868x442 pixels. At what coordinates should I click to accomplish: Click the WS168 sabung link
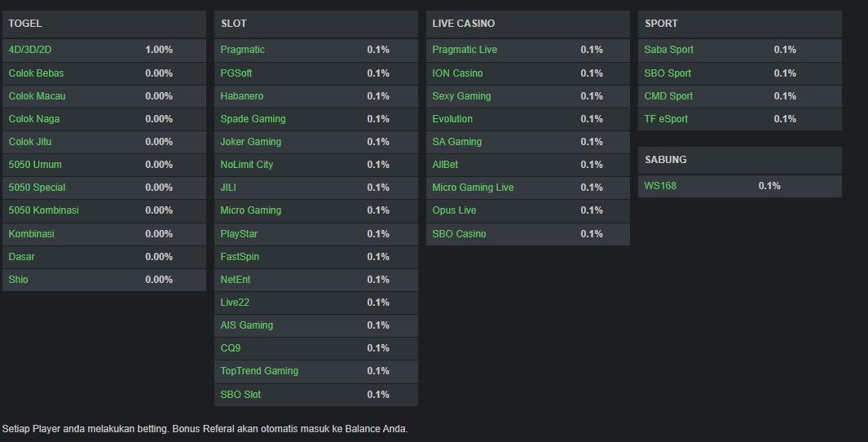click(660, 186)
